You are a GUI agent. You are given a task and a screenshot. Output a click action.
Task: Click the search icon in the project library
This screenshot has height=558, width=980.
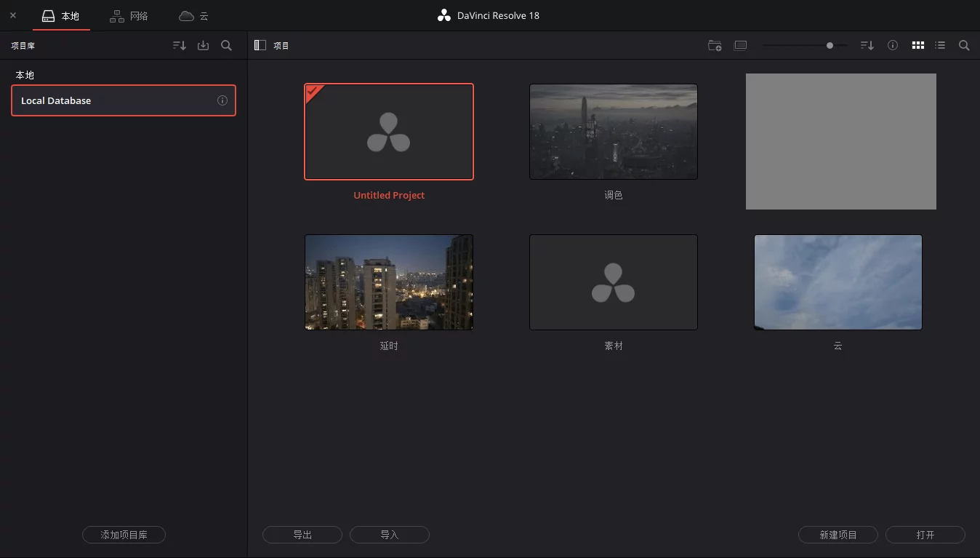point(226,45)
